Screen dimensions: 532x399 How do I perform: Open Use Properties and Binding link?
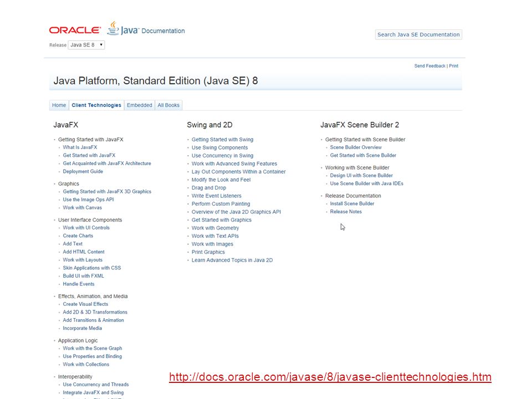(x=93, y=356)
